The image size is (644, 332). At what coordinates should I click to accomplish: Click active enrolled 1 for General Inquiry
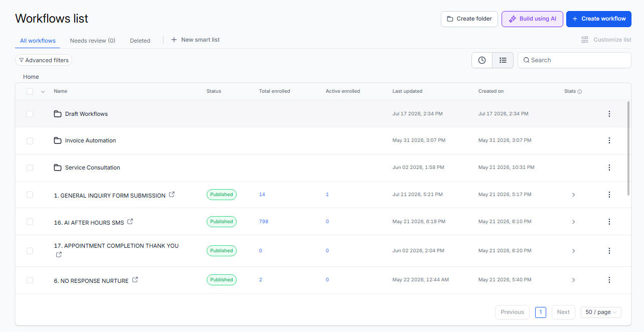click(x=328, y=195)
